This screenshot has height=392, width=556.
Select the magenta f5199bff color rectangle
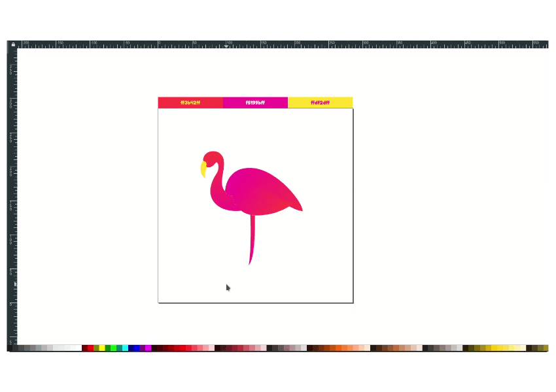(255, 103)
